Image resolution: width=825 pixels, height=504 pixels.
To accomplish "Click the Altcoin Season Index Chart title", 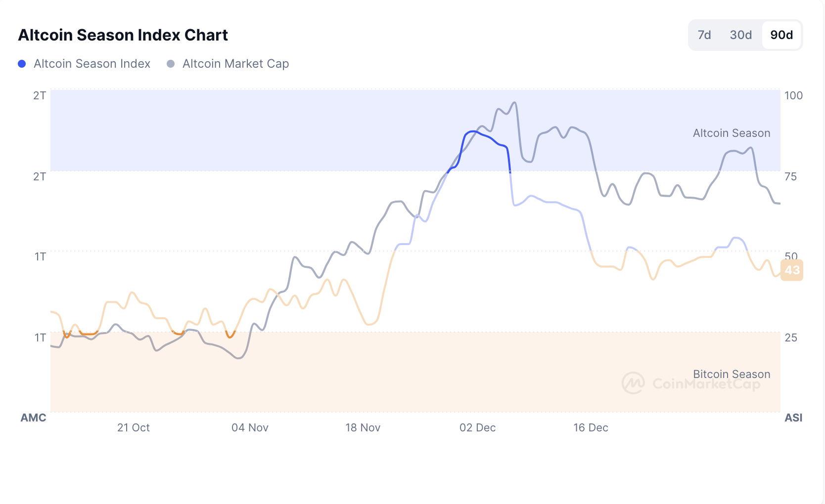I will (x=123, y=35).
